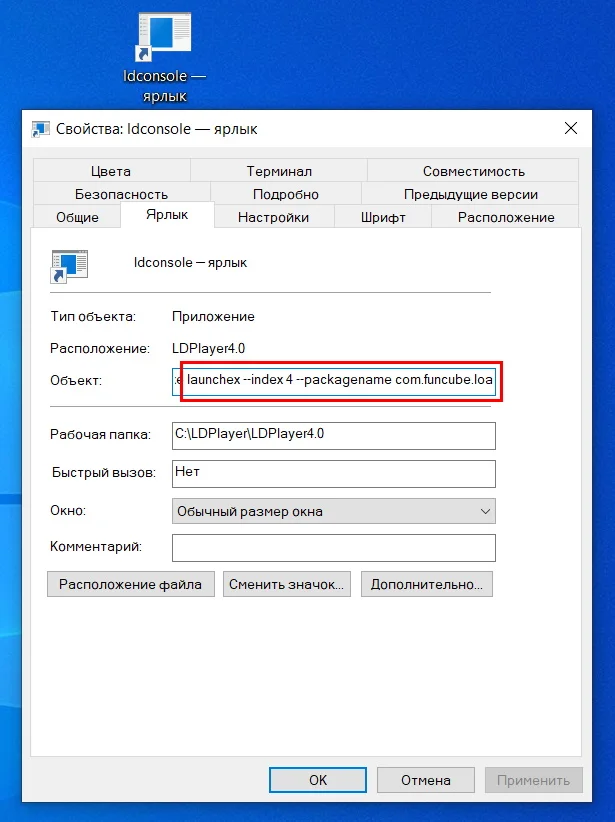This screenshot has width=615, height=822.
Task: Open the Терминал tab
Action: click(x=279, y=171)
